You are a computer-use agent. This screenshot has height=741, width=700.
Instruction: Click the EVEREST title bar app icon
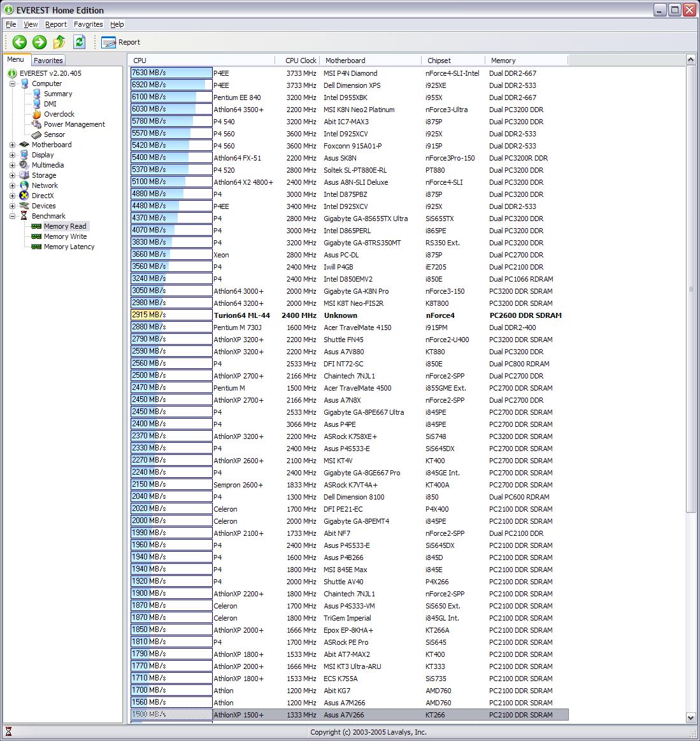click(8, 10)
